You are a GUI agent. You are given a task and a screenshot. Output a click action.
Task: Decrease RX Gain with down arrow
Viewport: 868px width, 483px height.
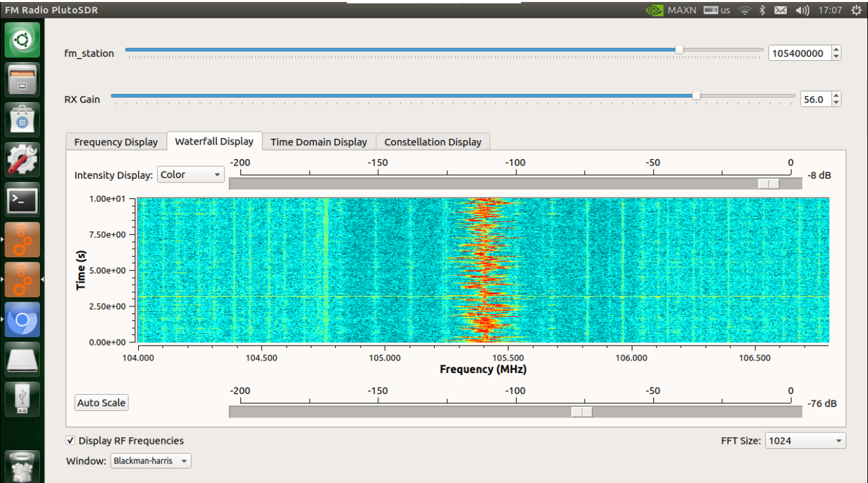836,102
